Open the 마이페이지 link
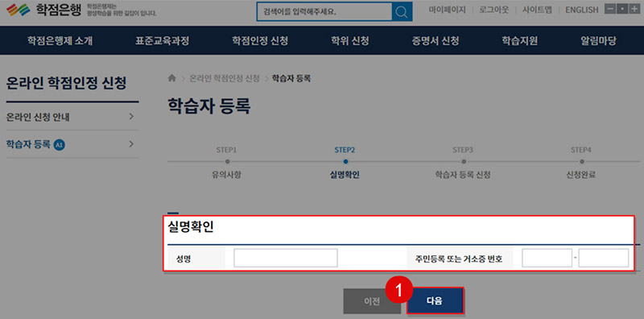The height and width of the screenshot is (319, 644). (448, 10)
